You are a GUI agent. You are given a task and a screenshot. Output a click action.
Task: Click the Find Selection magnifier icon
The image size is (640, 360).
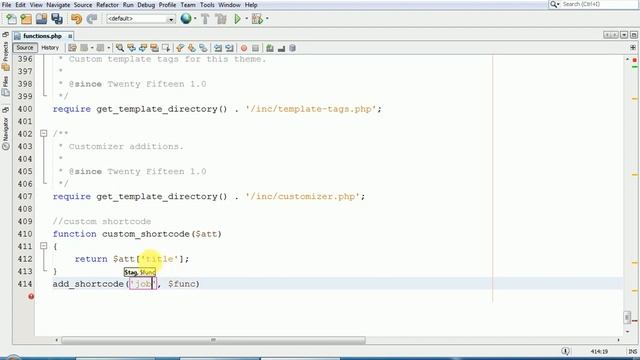120,48
